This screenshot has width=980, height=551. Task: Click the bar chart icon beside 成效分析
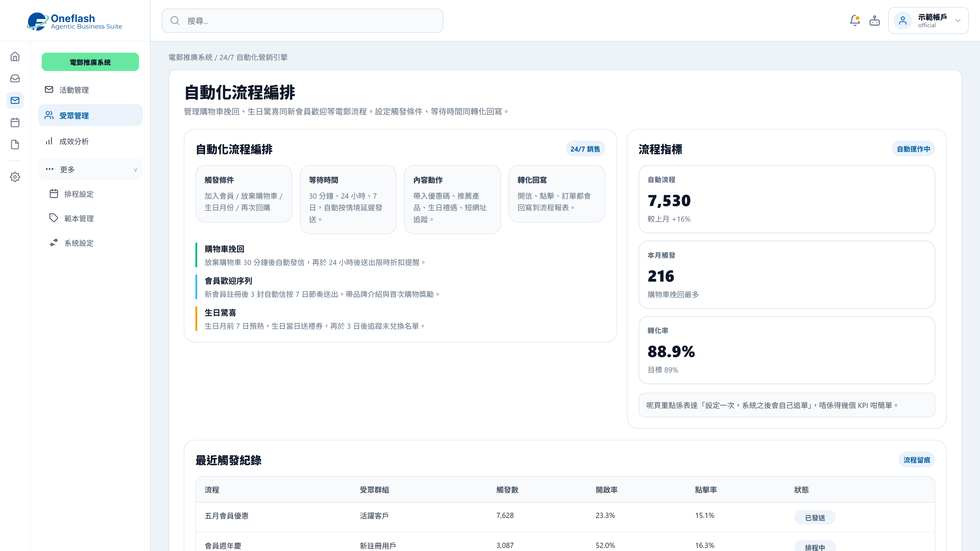(x=49, y=141)
